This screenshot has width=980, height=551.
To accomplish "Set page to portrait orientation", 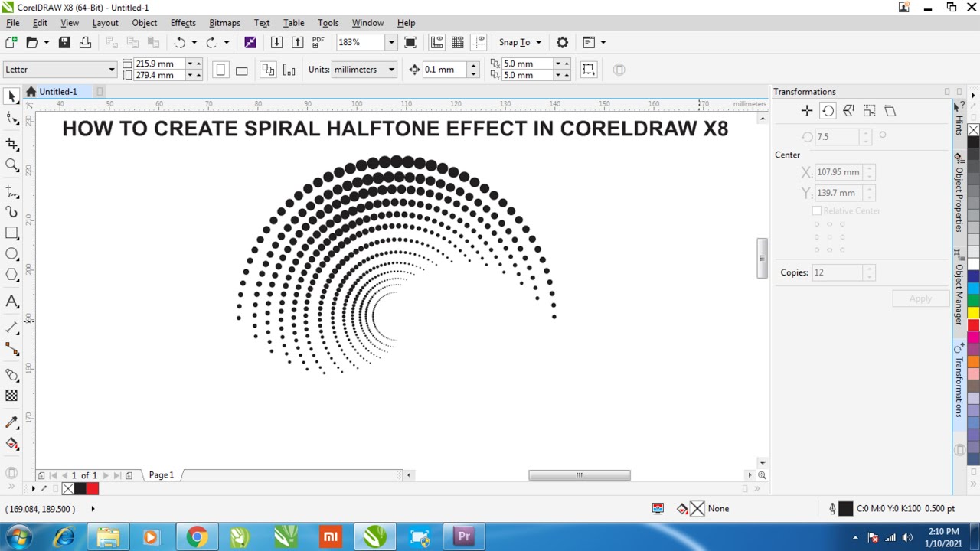I will [x=220, y=70].
